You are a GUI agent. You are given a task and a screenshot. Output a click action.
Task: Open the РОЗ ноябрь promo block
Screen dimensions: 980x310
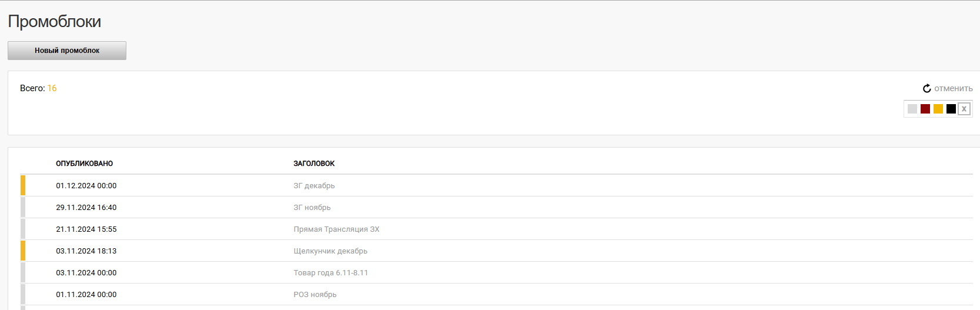[x=315, y=295]
